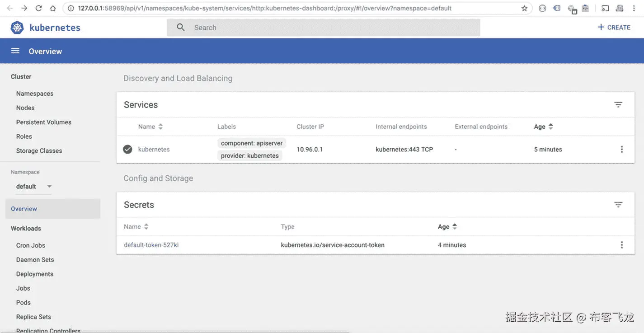Open the browser three-dot menu
The height and width of the screenshot is (333, 644).
click(634, 8)
